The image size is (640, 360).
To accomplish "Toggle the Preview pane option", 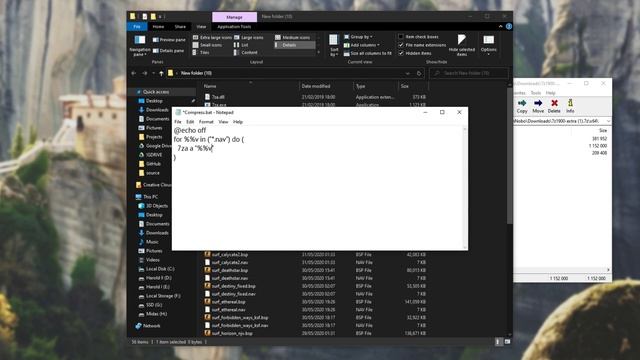I will pyautogui.click(x=169, y=40).
